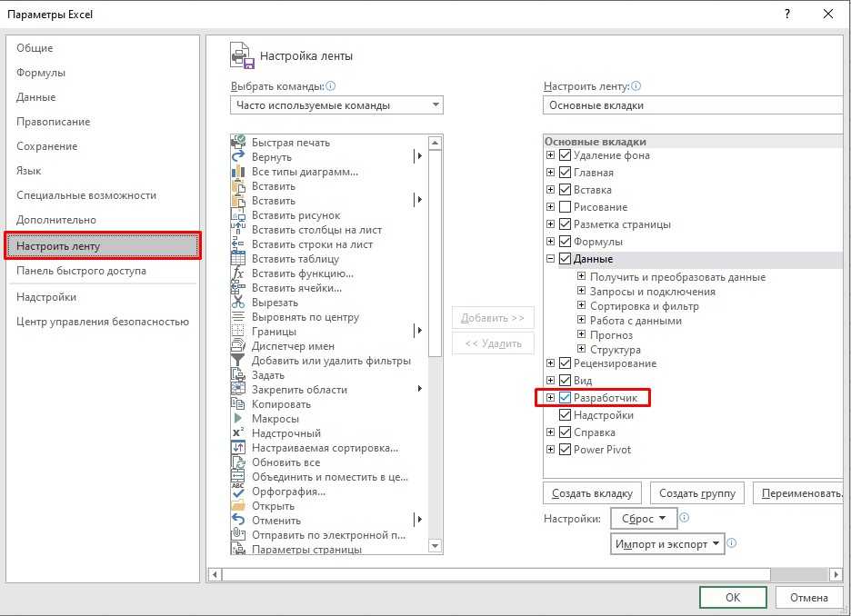Click the Макросы play icon

[x=239, y=419]
